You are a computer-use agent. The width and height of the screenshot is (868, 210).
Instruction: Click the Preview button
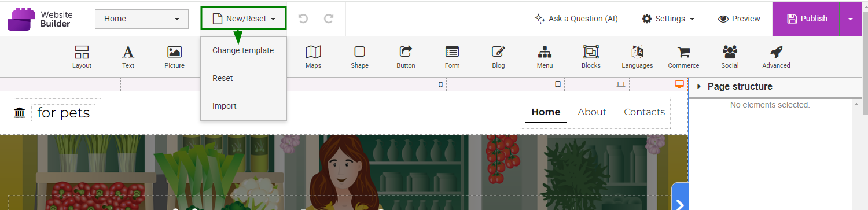[739, 19]
